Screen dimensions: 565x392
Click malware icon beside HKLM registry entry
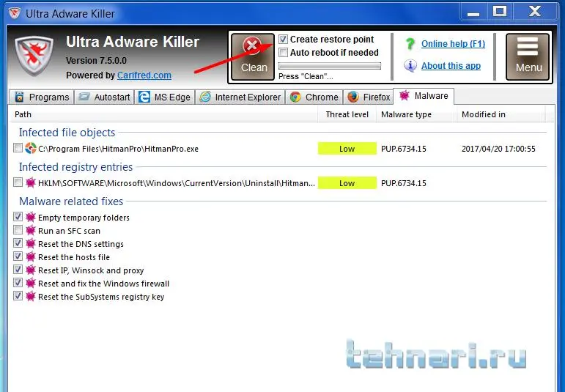click(31, 182)
